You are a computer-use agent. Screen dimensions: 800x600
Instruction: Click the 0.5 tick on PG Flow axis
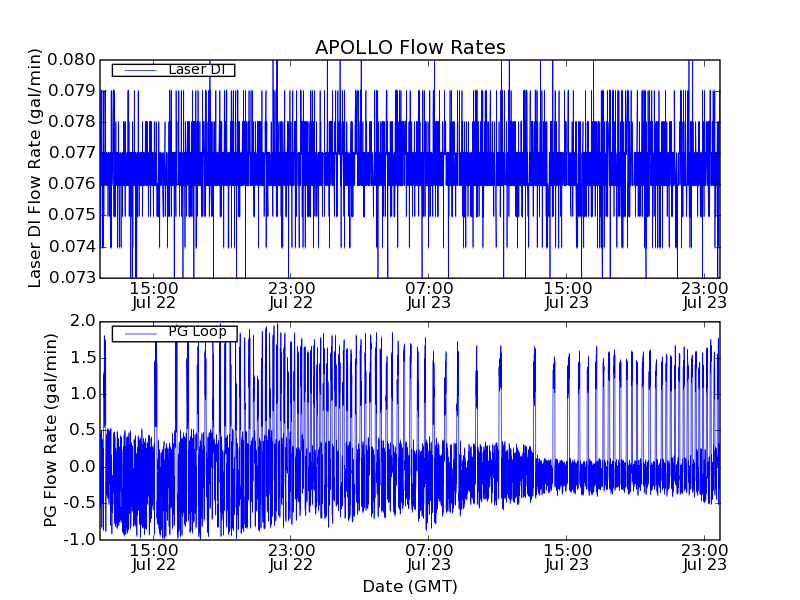point(83,430)
